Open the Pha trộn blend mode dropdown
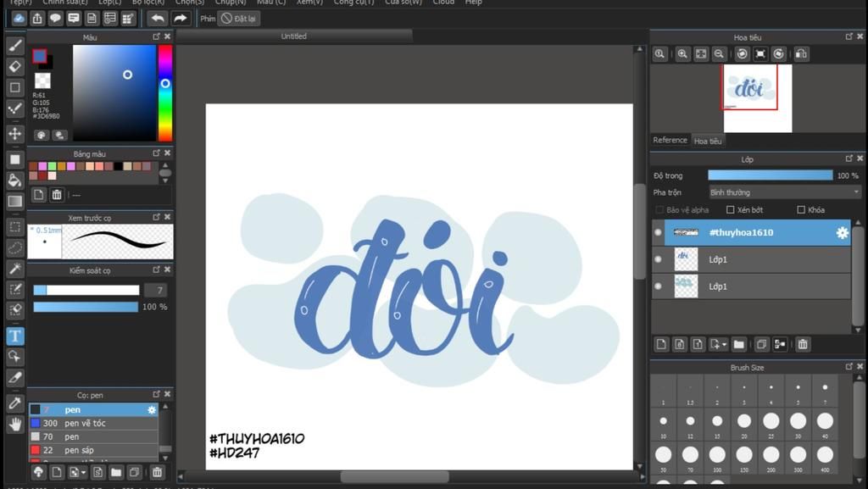Image resolution: width=868 pixels, height=489 pixels. [x=785, y=192]
